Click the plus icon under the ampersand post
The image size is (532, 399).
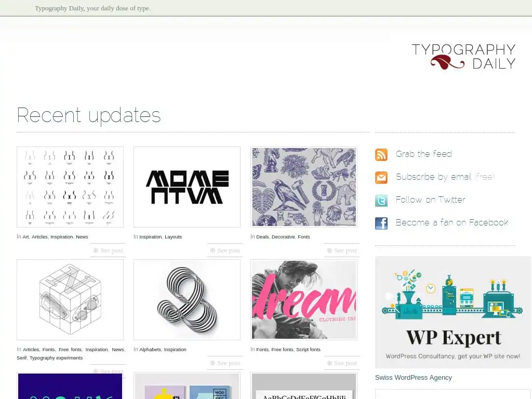pos(212,363)
